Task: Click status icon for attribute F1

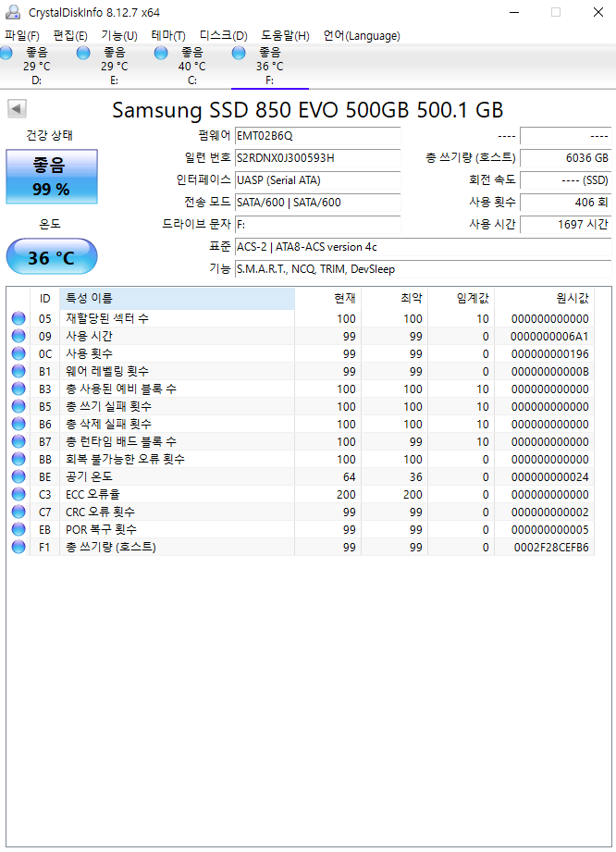Action: [x=18, y=547]
